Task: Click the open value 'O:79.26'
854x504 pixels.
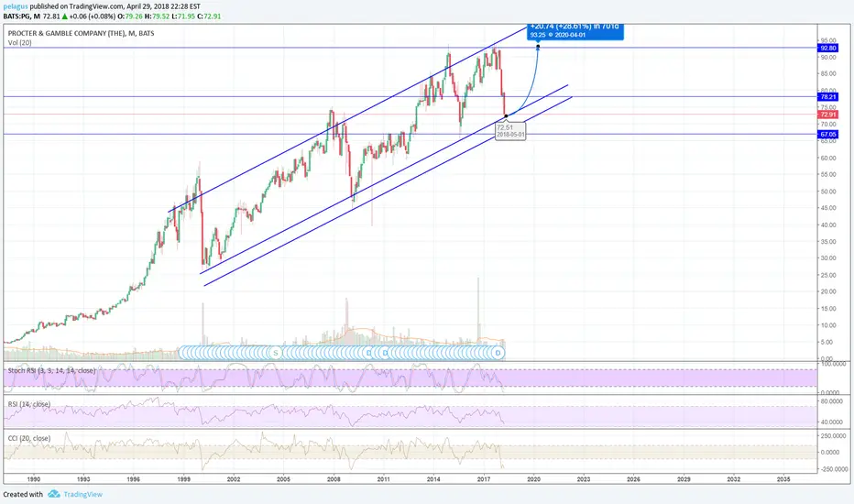Action: [130, 16]
